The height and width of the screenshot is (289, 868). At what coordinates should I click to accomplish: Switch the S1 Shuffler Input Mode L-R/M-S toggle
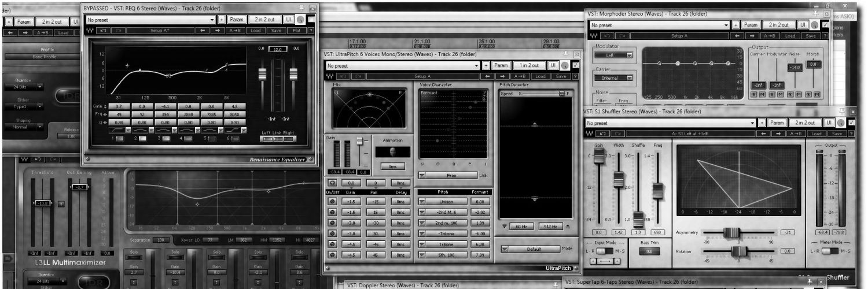pyautogui.click(x=604, y=251)
